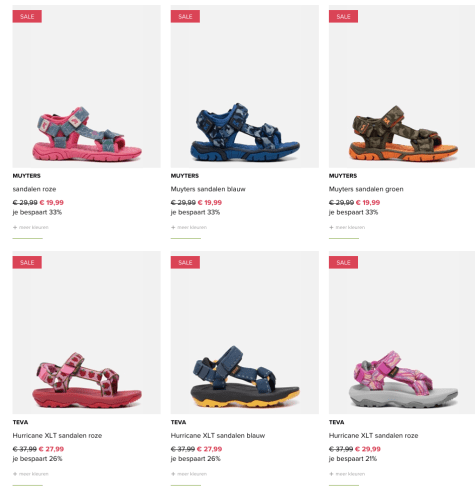Show more colors for €29,99 Teva roze
Image resolution: width=475 pixels, height=493 pixels.
click(347, 474)
